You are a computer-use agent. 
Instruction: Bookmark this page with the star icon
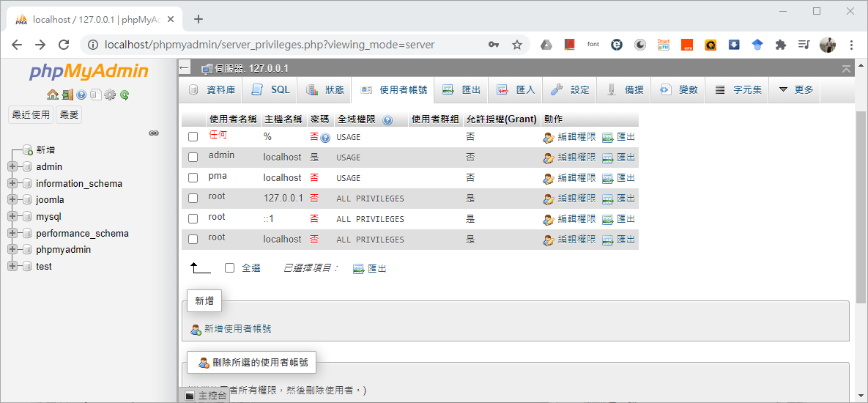[516, 45]
